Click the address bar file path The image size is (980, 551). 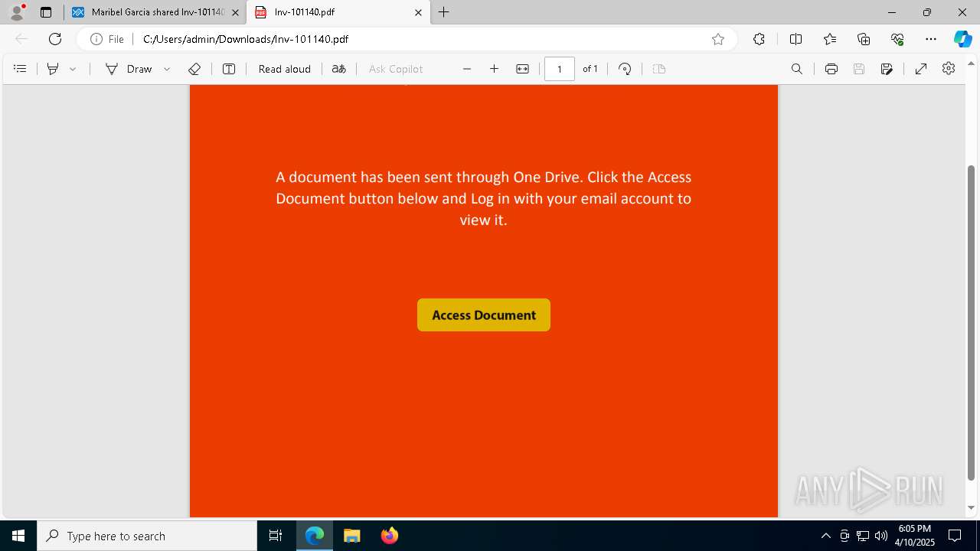point(246,39)
